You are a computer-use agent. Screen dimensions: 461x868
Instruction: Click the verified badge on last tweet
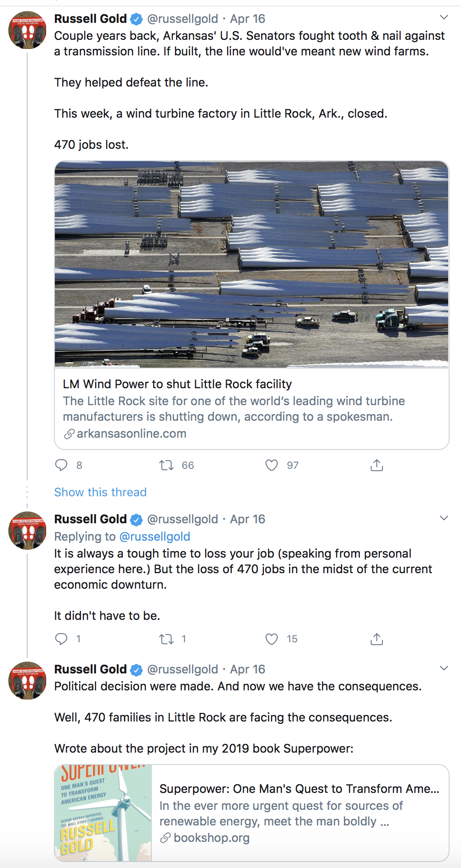pyautogui.click(x=136, y=670)
